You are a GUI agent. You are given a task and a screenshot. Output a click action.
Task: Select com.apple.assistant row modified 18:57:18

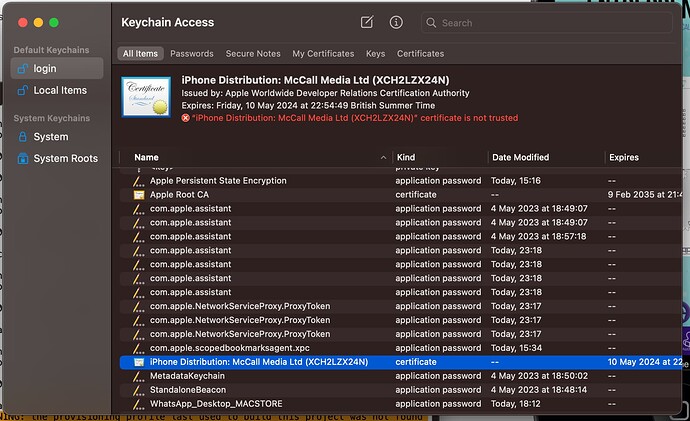[400, 237]
